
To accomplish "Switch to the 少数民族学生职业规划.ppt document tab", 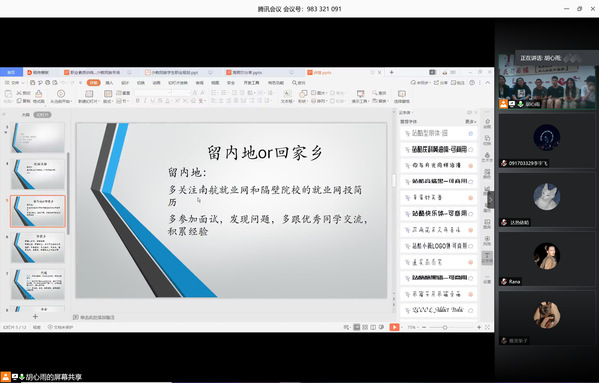I will [176, 72].
